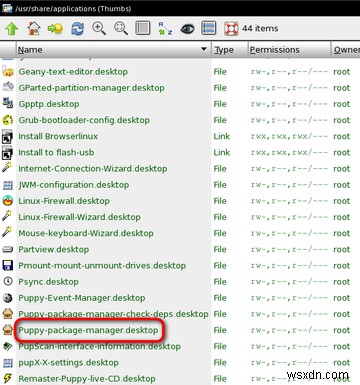This screenshot has width=360, height=385.
Task: Select the Linux-Firewall.desktop icon
Action: (x=8, y=200)
